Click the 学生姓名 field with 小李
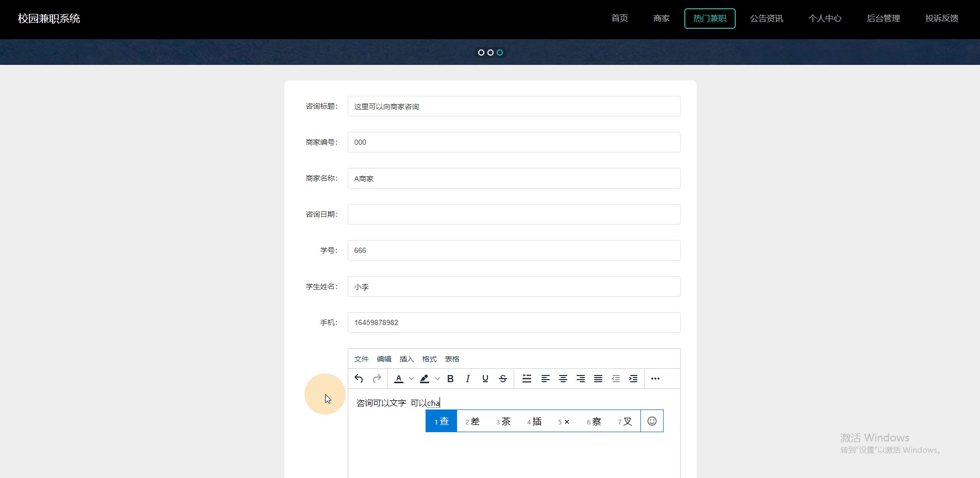The image size is (980, 478). pos(514,286)
